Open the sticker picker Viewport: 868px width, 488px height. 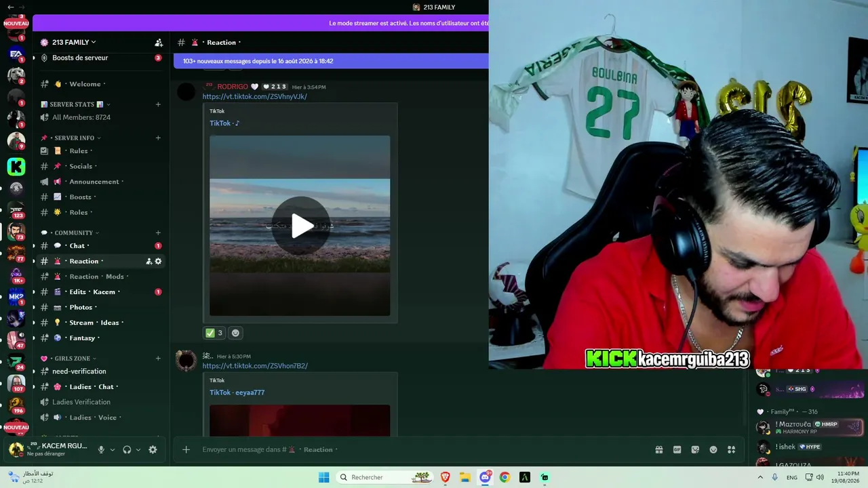point(695,449)
